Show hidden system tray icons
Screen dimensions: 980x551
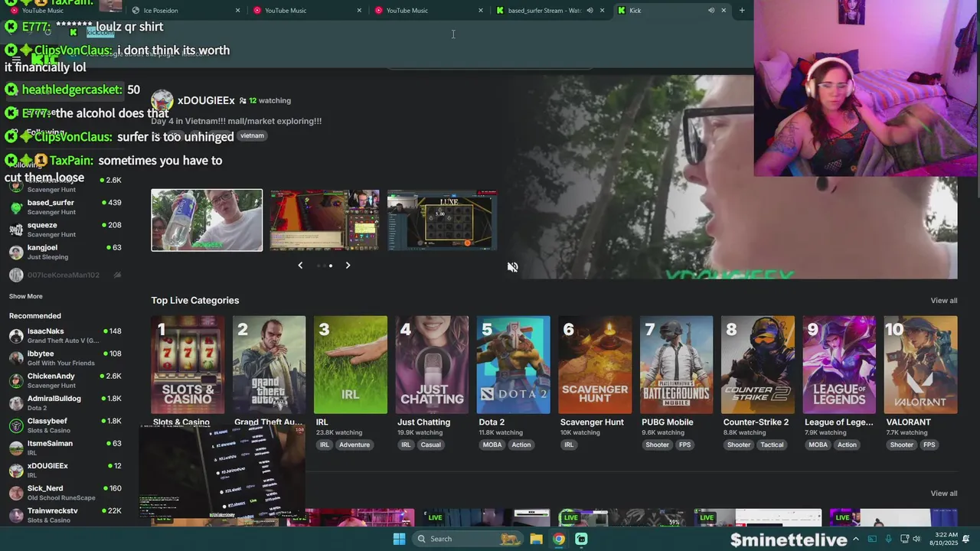(x=856, y=539)
